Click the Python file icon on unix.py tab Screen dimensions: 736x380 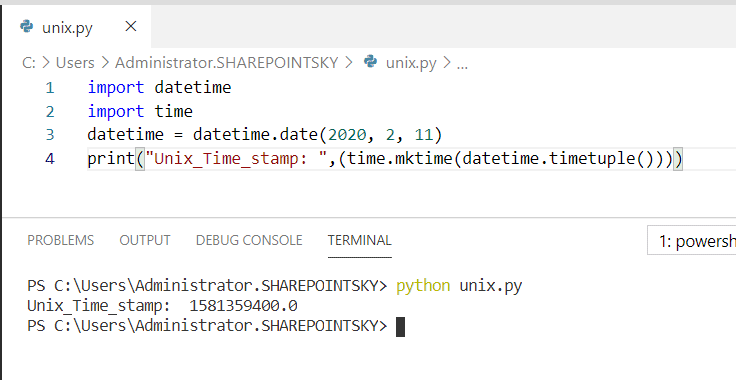pyautogui.click(x=27, y=26)
